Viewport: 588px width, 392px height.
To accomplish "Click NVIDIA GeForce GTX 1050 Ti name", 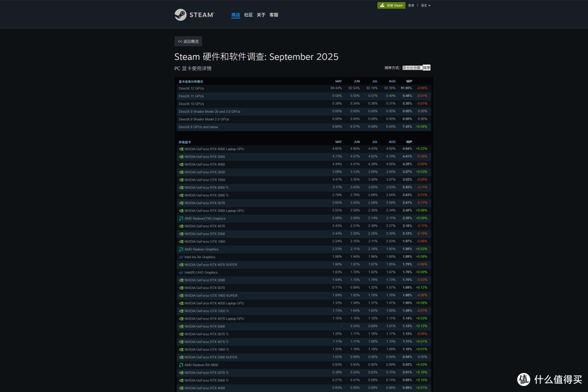I will [207, 311].
